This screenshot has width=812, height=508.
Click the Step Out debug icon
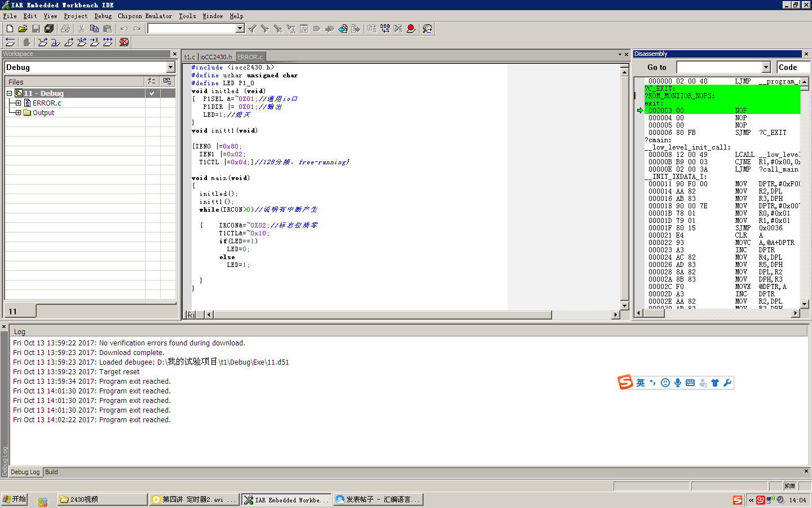pos(69,42)
